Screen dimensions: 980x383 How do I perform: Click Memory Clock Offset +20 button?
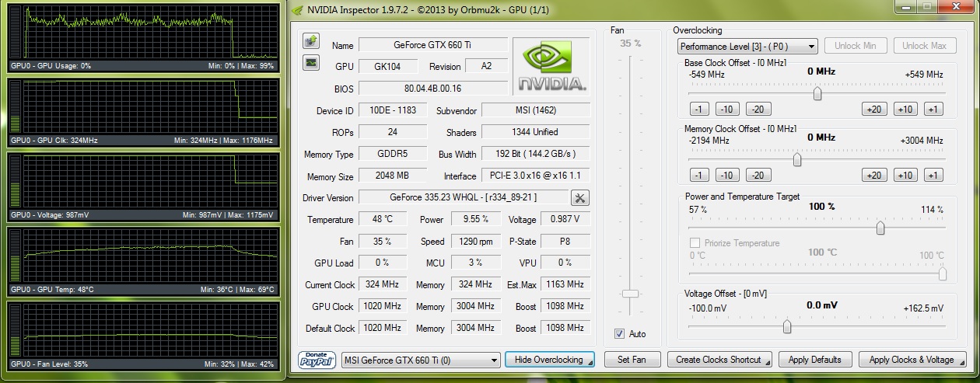tap(874, 176)
